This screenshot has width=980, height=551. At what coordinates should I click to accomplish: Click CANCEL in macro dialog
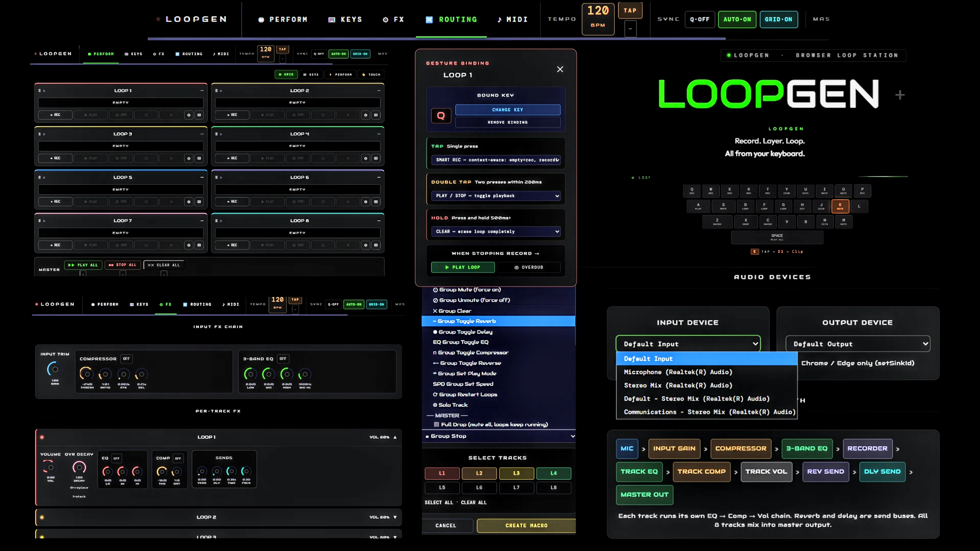(446, 525)
